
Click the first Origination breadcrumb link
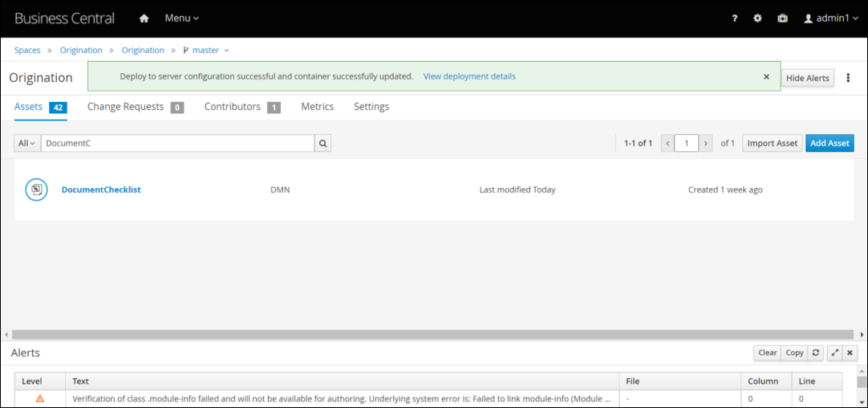click(81, 50)
